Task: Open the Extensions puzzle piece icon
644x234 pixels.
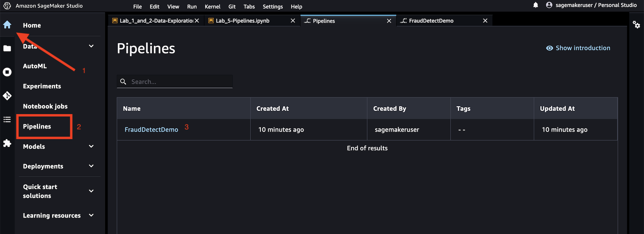Action: tap(7, 143)
